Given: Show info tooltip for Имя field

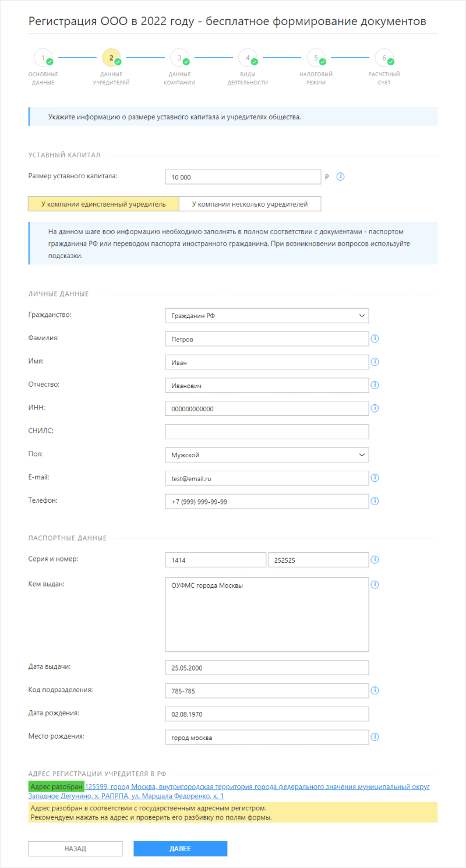Looking at the screenshot, I should click(x=375, y=361).
